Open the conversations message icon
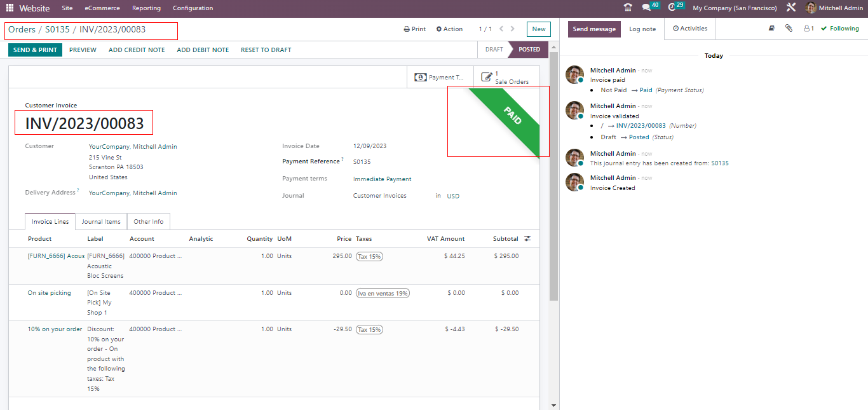The width and height of the screenshot is (868, 410). 647,8
